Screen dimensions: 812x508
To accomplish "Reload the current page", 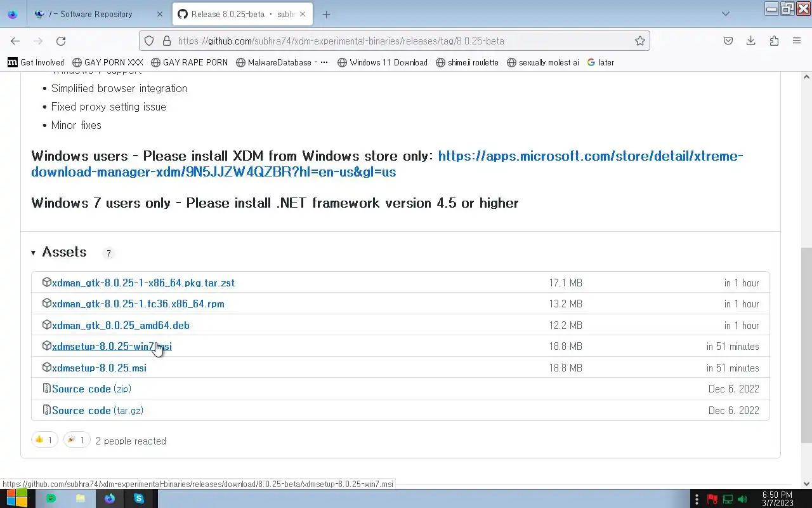I will coord(61,41).
